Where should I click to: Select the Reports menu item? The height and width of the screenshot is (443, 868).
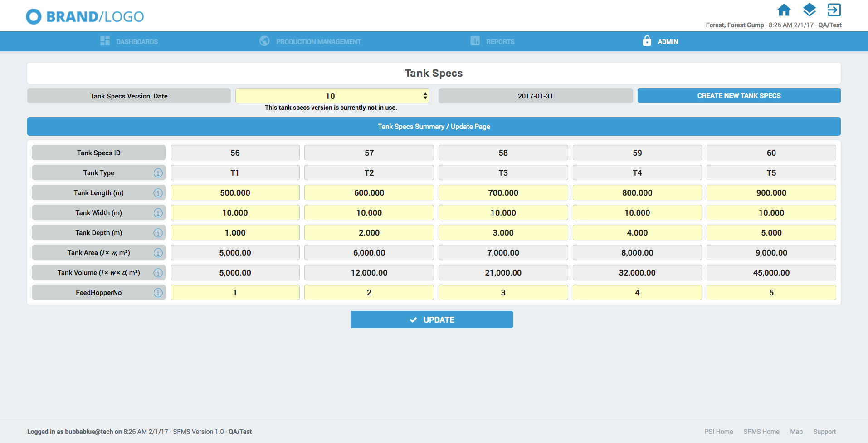pyautogui.click(x=493, y=42)
